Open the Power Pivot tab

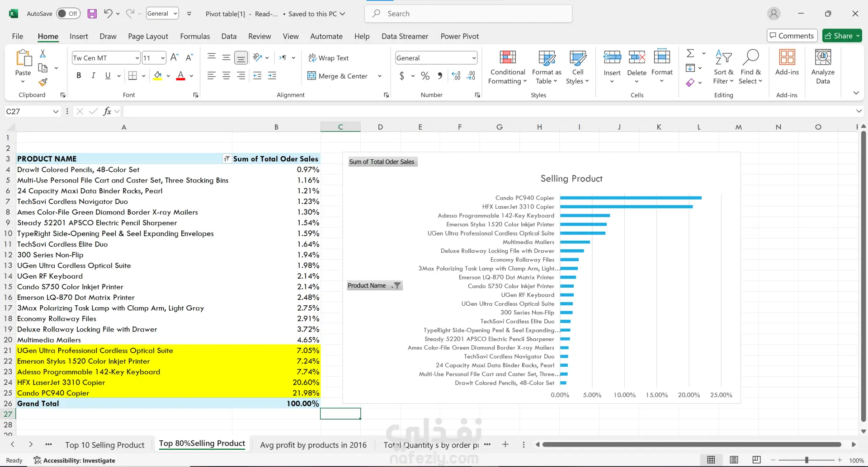(460, 36)
